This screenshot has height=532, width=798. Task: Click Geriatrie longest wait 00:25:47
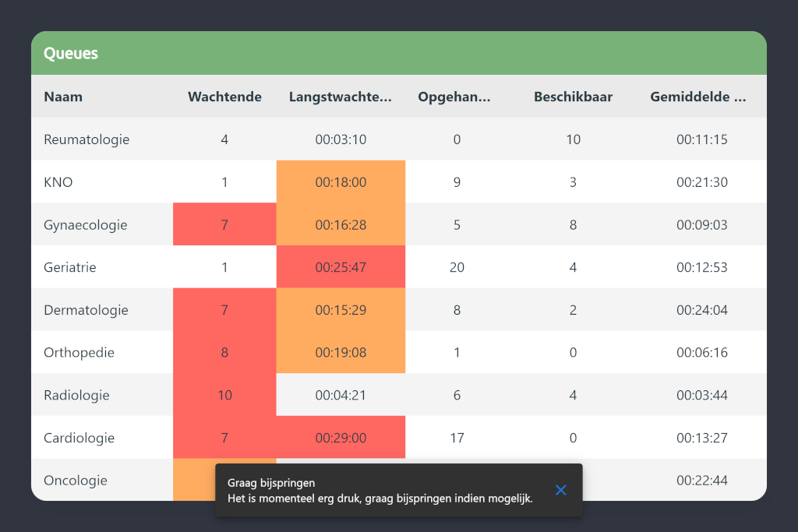(x=341, y=267)
